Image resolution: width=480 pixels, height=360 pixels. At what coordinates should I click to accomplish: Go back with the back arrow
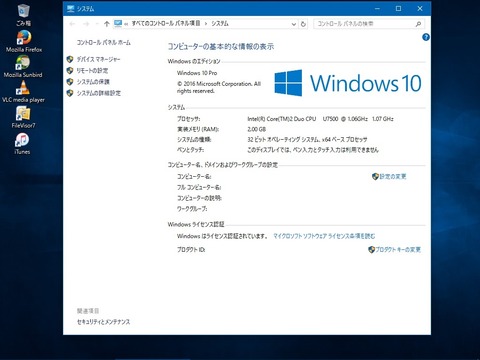(72, 24)
